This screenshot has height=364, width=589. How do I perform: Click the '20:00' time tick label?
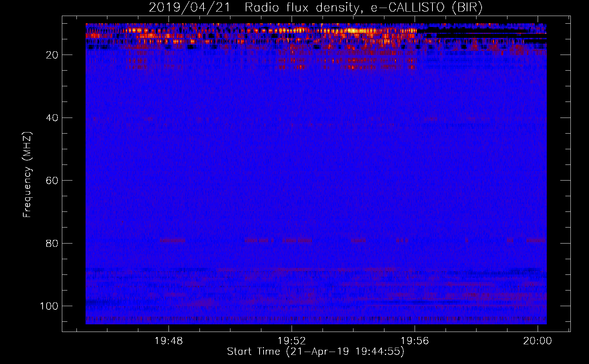538,341
